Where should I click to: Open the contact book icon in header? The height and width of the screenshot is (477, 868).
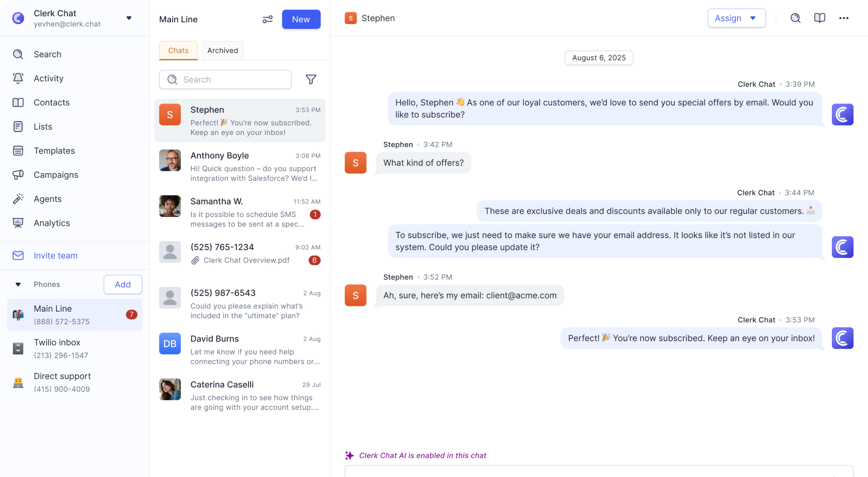[x=820, y=18]
